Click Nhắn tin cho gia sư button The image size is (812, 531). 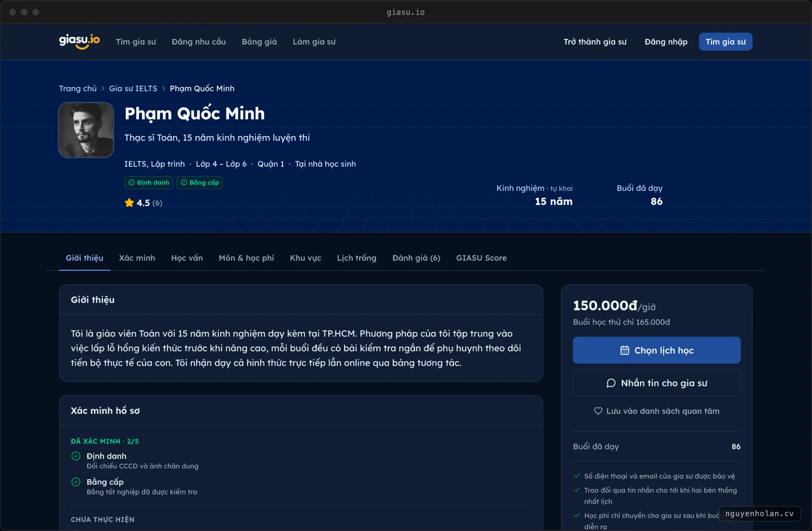pyautogui.click(x=657, y=383)
